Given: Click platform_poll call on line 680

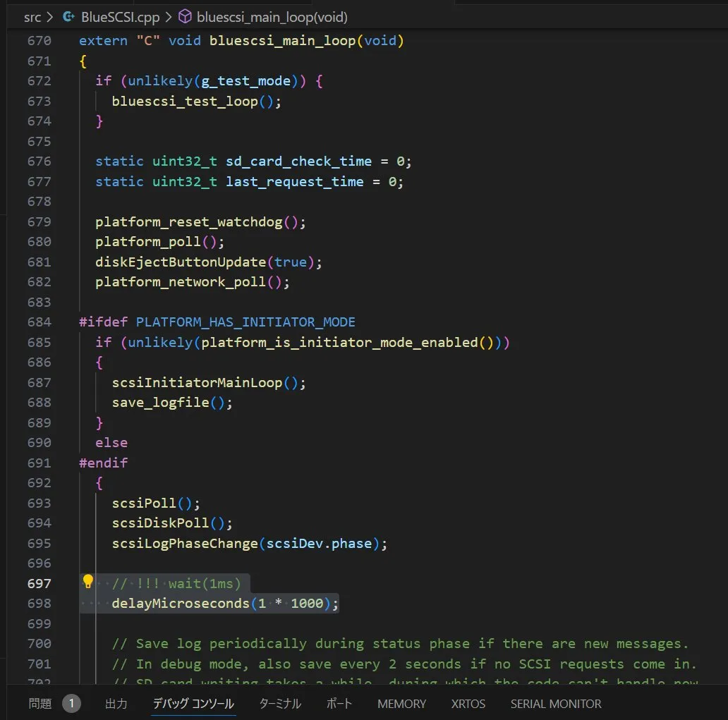Looking at the screenshot, I should pos(148,242).
